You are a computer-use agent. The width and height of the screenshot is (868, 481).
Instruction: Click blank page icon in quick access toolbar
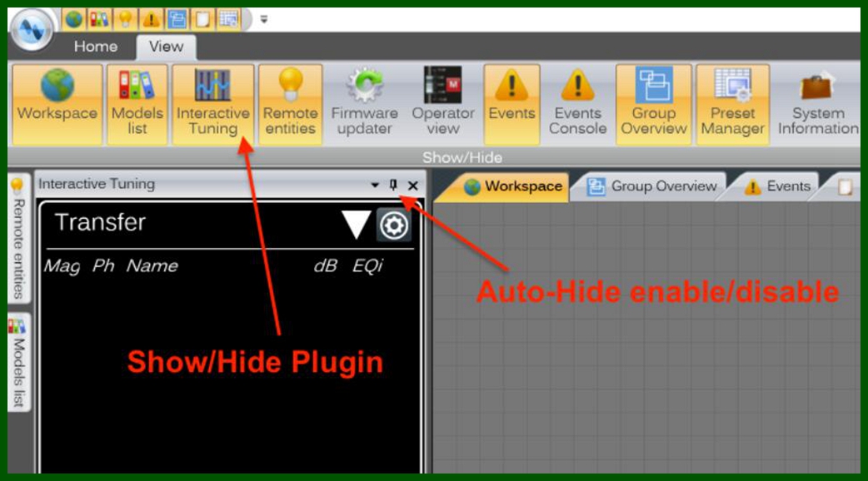[x=202, y=19]
